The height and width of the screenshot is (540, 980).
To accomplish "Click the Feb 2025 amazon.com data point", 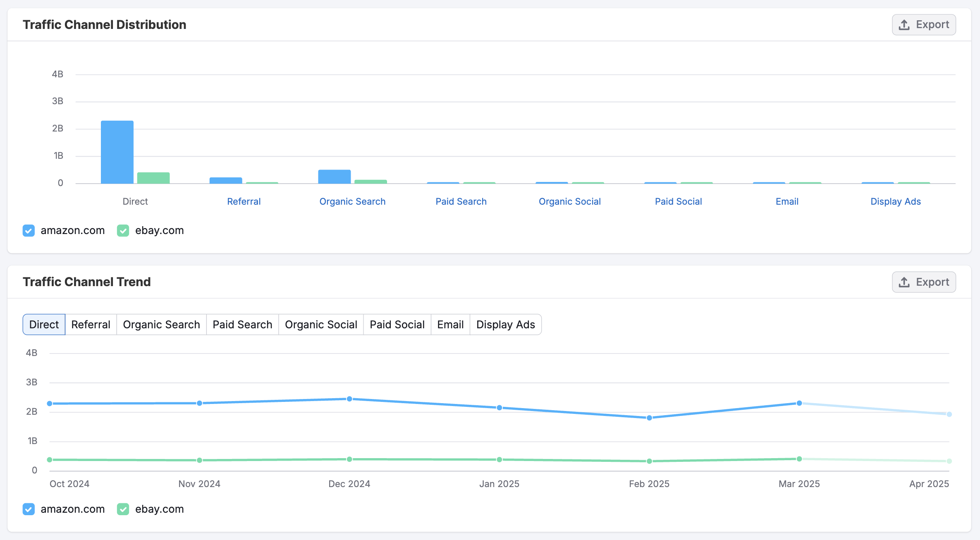I will pyautogui.click(x=649, y=418).
